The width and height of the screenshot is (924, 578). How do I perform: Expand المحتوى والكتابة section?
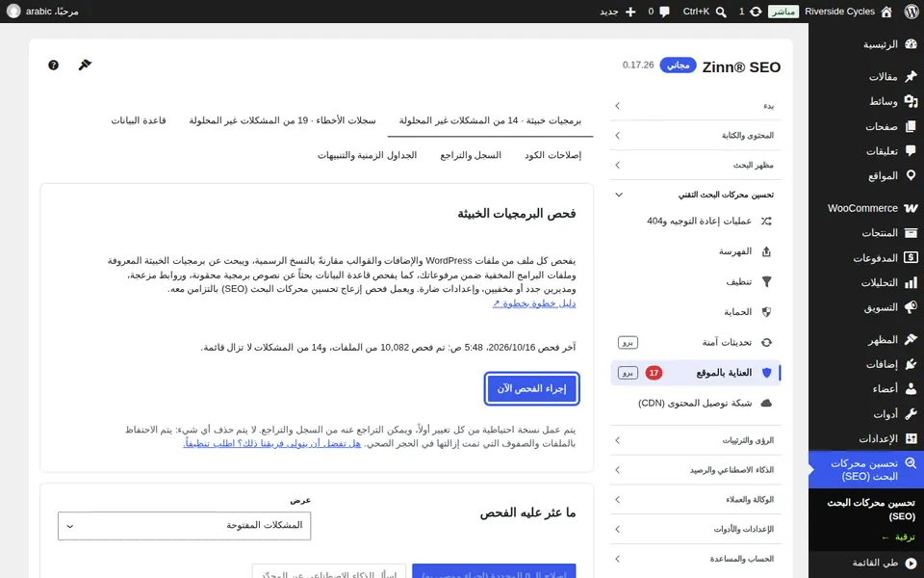point(696,135)
